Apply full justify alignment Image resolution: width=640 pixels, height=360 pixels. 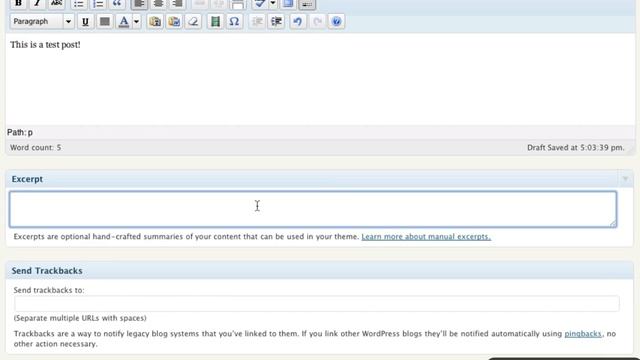[x=104, y=22]
